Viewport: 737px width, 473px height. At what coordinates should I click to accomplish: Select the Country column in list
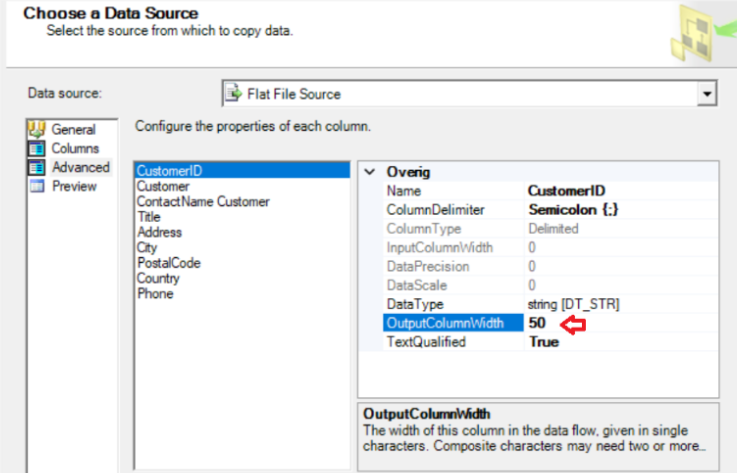pos(158,278)
